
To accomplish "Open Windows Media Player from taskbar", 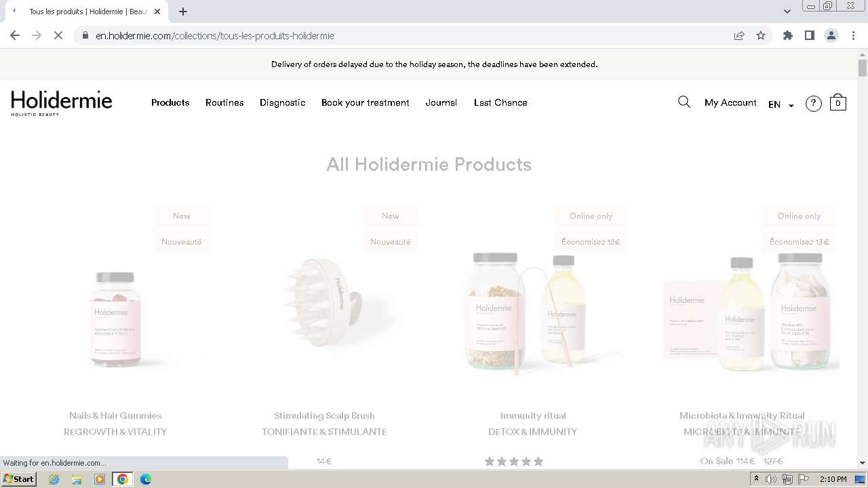I will coord(100,479).
